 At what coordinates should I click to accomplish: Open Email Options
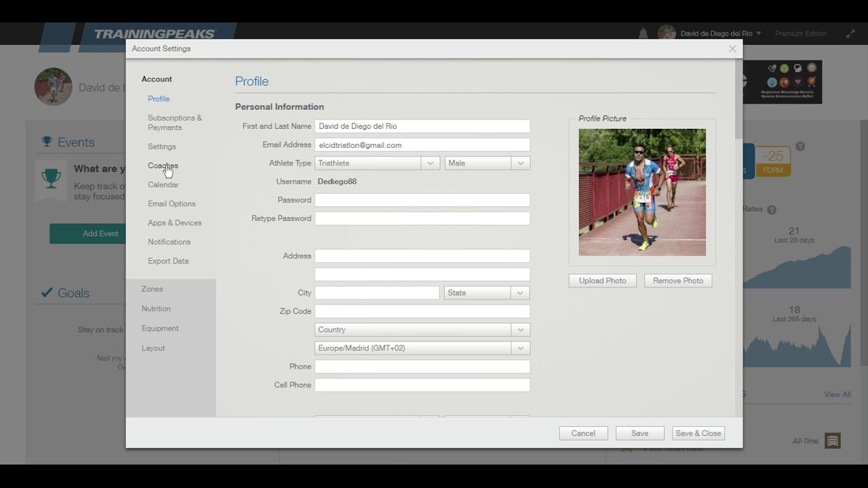[172, 203]
